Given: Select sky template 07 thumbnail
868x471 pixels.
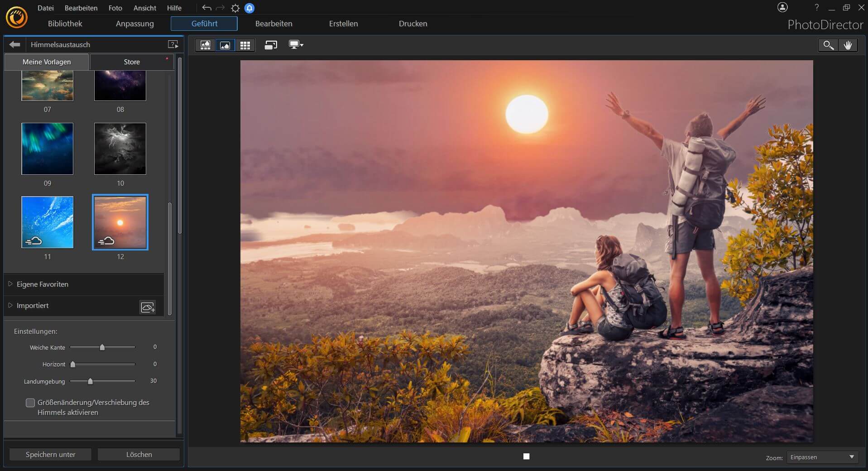Looking at the screenshot, I should [48, 86].
